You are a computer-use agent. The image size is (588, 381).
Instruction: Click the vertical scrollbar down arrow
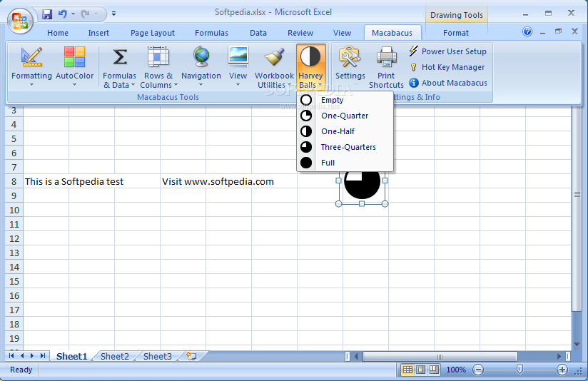point(577,344)
